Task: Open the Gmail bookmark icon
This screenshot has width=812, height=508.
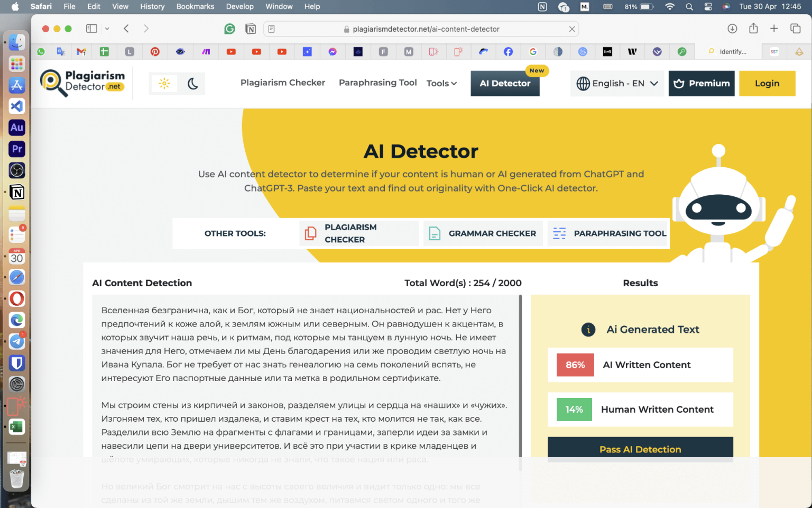Action: point(81,51)
